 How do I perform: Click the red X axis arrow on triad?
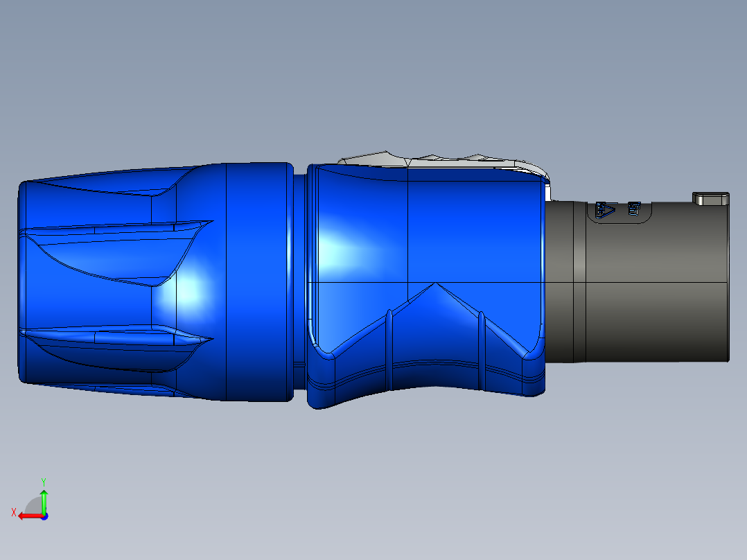[x=30, y=516]
